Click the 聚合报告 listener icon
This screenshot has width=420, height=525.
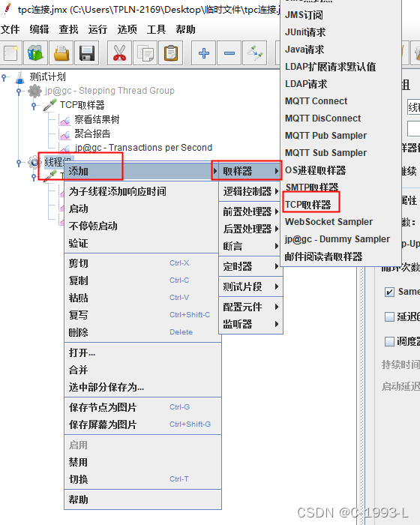point(65,134)
